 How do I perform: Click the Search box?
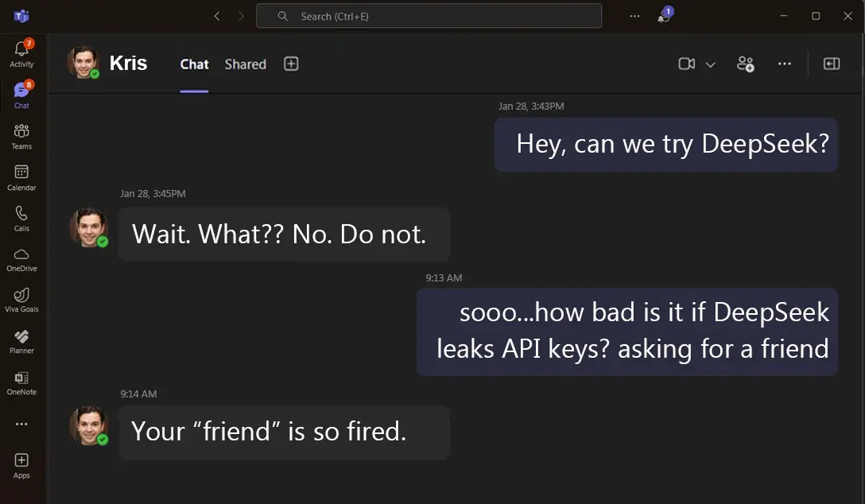[x=429, y=16]
